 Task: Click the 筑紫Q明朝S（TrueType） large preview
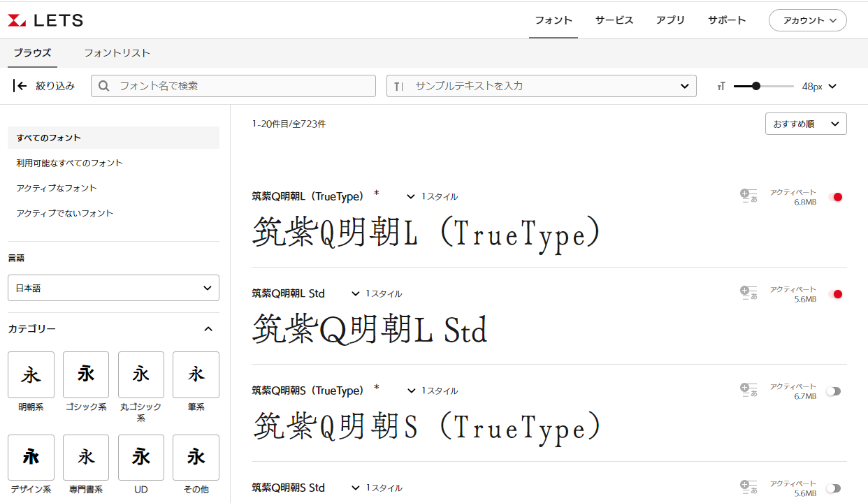coord(426,427)
